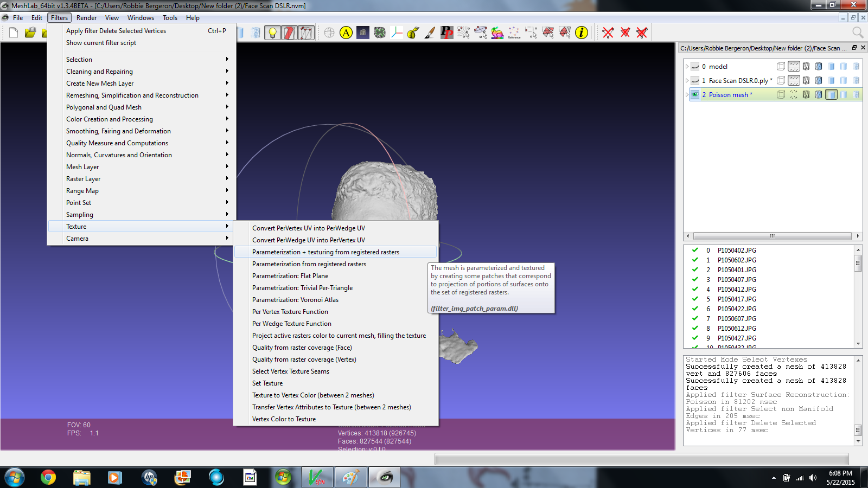Image resolution: width=868 pixels, height=488 pixels.
Task: Select the Z-painting brush tool
Action: click(430, 33)
